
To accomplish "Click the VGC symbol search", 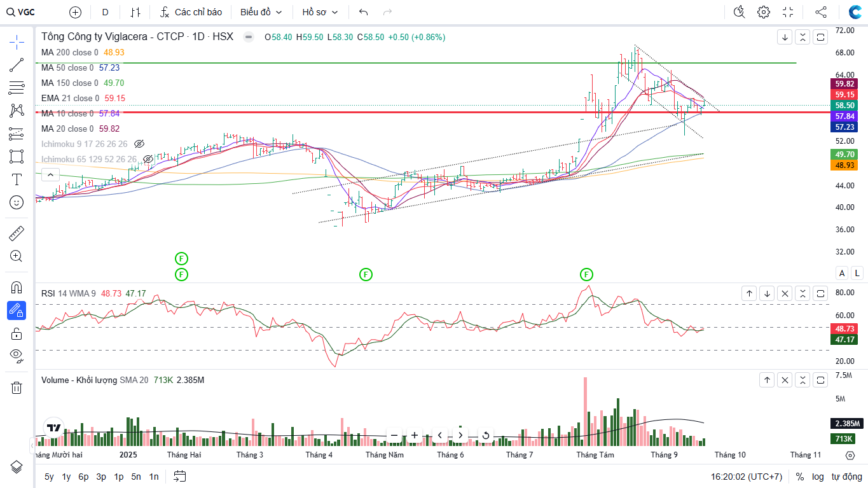I will coord(22,12).
